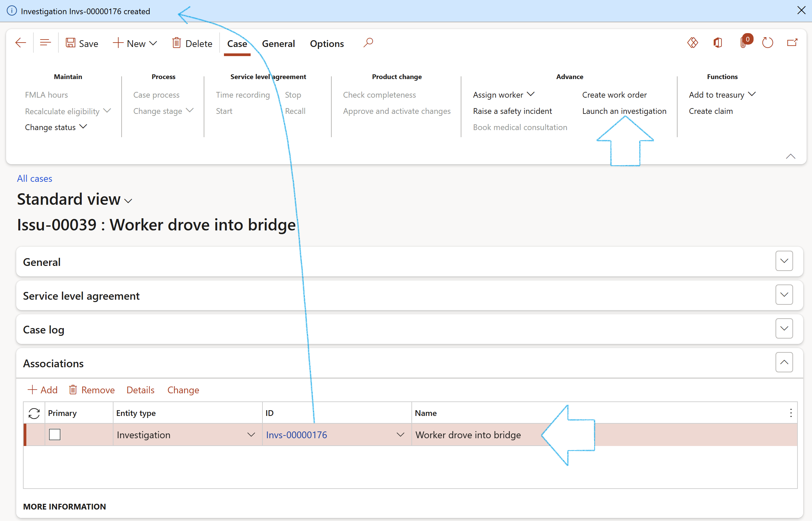Expand the General section
The width and height of the screenshot is (812, 521).
coord(784,261)
